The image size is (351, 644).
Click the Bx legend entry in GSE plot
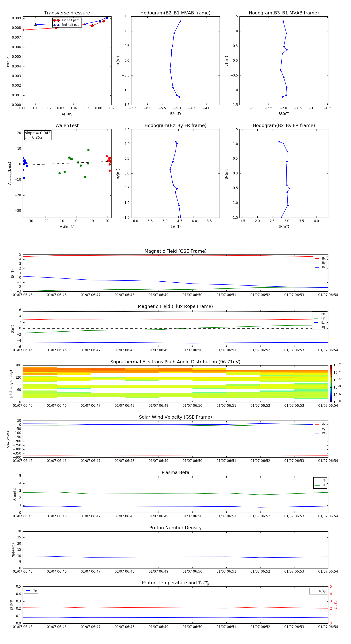coord(320,259)
